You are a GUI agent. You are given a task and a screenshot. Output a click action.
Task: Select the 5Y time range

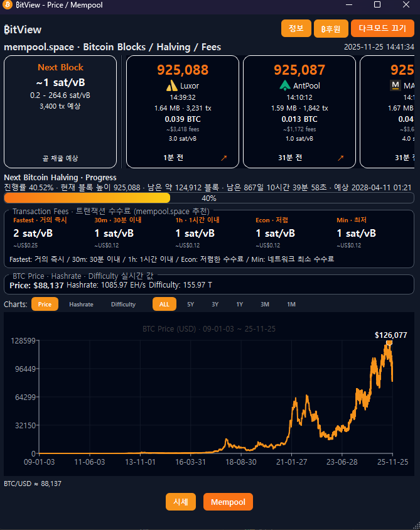click(x=191, y=304)
